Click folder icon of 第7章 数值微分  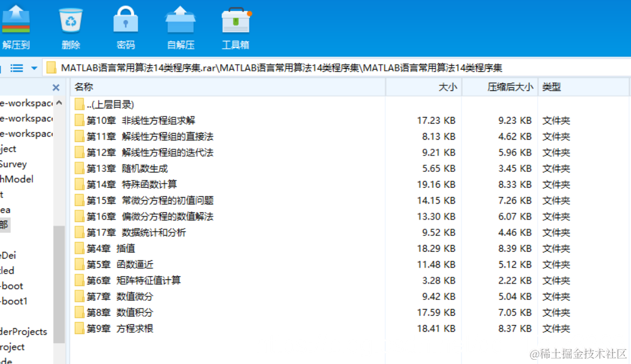(79, 296)
